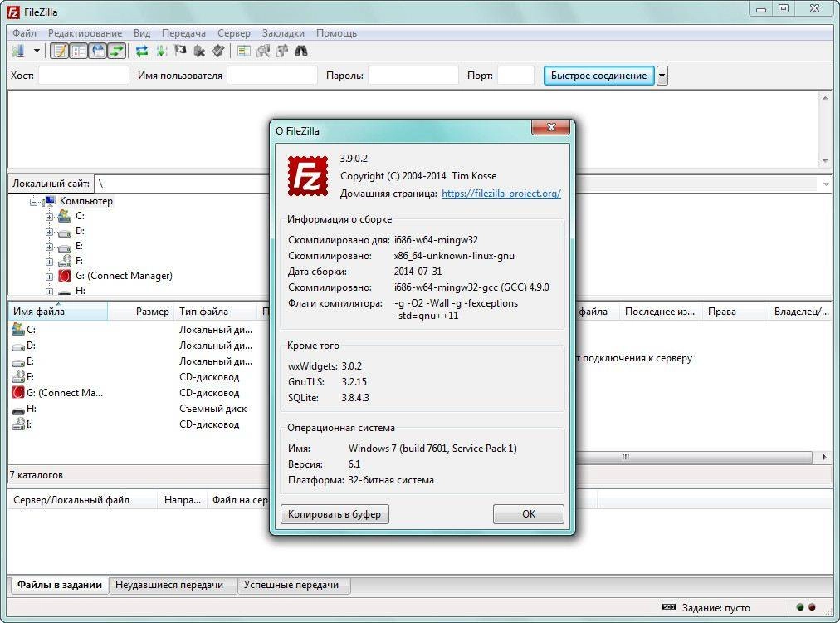The width and height of the screenshot is (840, 623).
Task: Open the Сервер menu
Action: pos(234,33)
